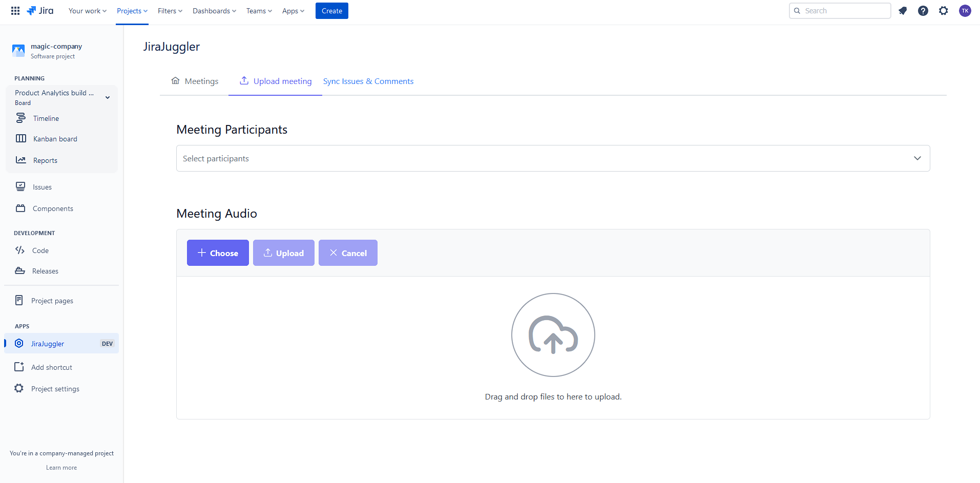Screen dimensions: 980x483
Task: Click the Kanban board icon
Action: coord(21,138)
